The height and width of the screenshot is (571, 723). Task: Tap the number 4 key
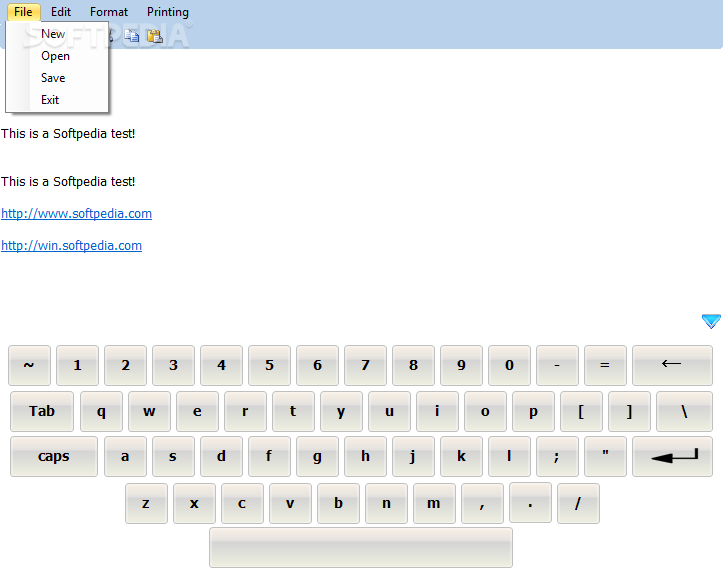point(221,365)
